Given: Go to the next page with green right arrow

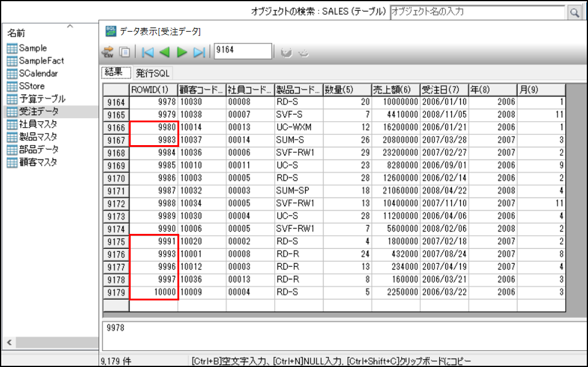Looking at the screenshot, I should [182, 52].
